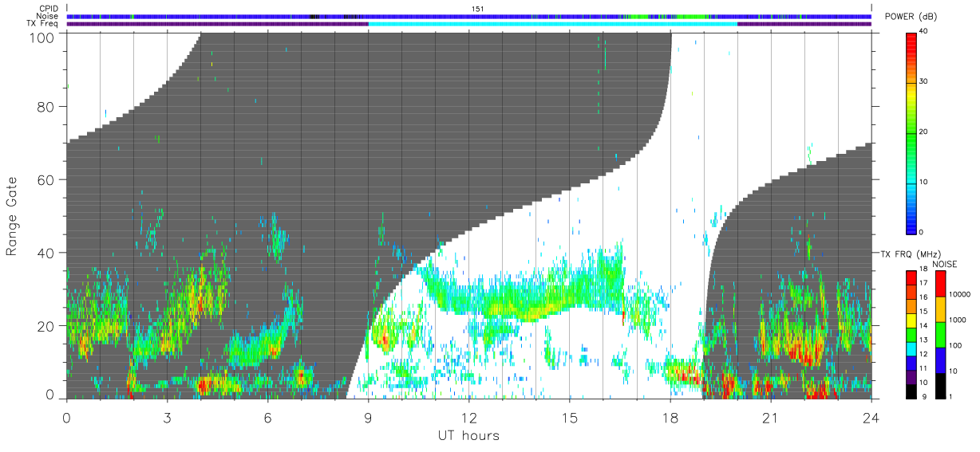Click the 40 tick on the power colorbar
The image size is (980, 452).
coord(925,32)
